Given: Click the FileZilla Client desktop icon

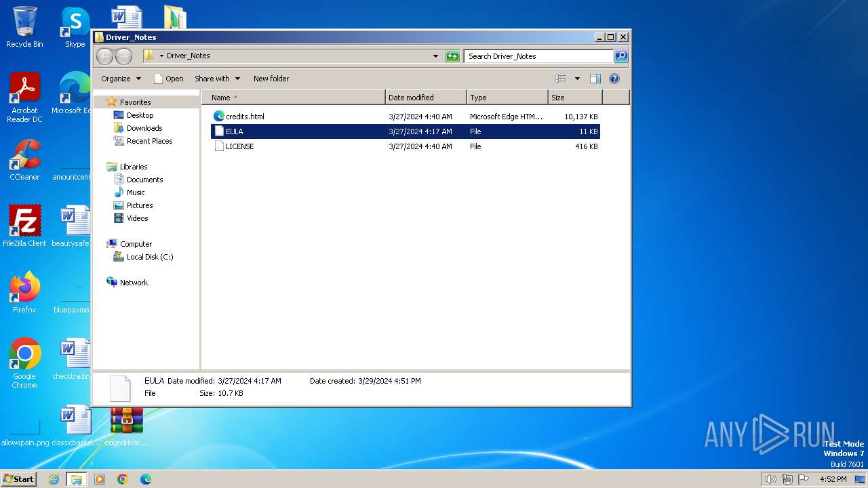Looking at the screenshot, I should point(24,226).
